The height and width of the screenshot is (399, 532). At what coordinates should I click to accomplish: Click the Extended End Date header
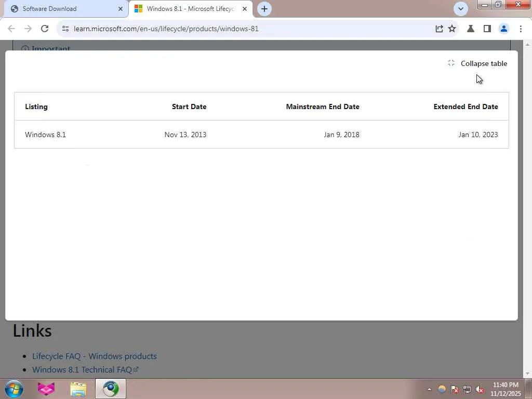[x=466, y=107]
